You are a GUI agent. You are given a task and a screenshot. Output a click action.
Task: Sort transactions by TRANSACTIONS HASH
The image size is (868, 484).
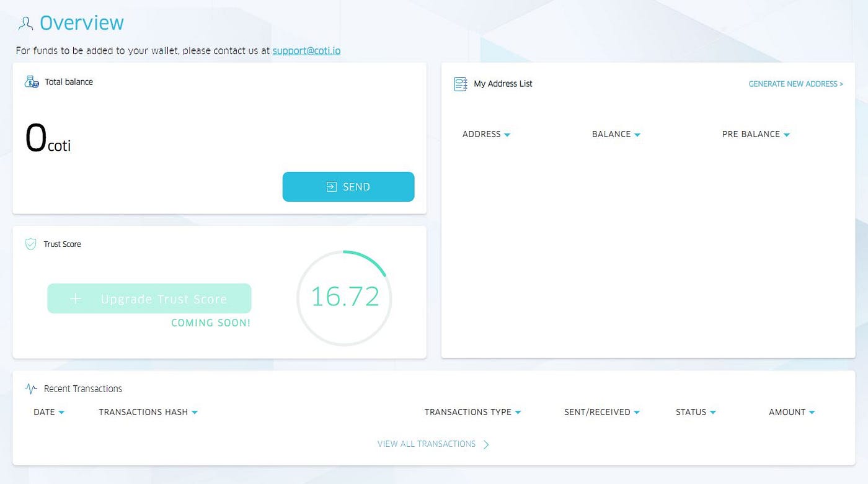coord(148,412)
